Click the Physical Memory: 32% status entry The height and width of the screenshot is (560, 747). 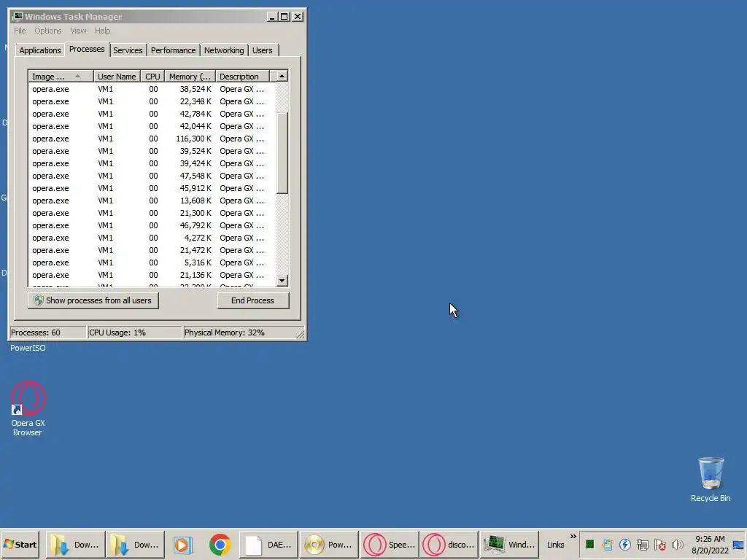tap(243, 332)
